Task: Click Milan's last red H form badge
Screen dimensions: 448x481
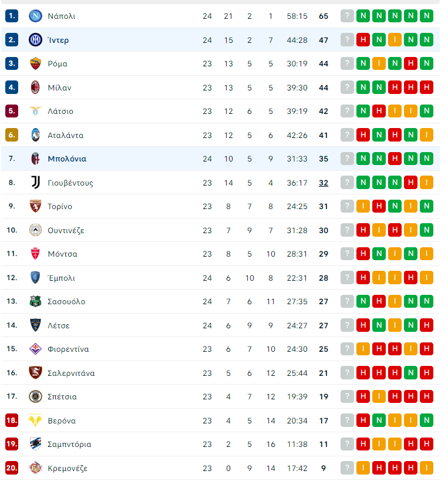Action: (x=426, y=88)
